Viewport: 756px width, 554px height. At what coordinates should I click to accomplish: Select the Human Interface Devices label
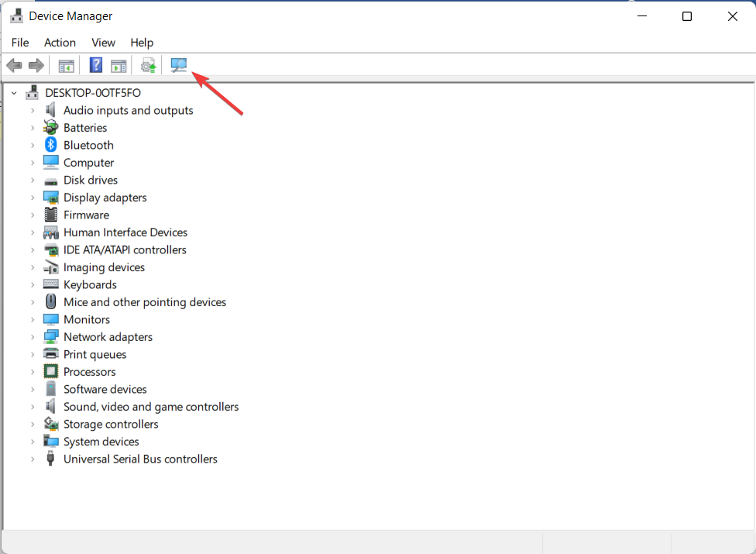point(125,232)
